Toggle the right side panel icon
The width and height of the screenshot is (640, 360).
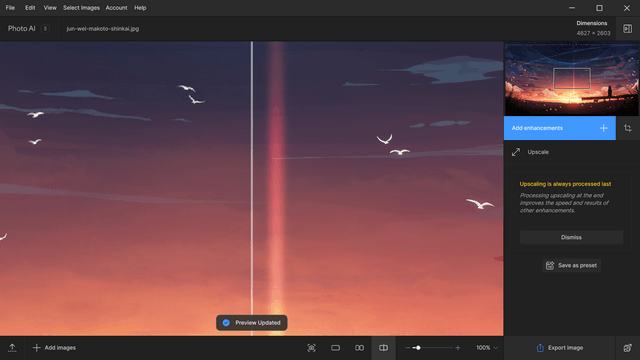(627, 29)
